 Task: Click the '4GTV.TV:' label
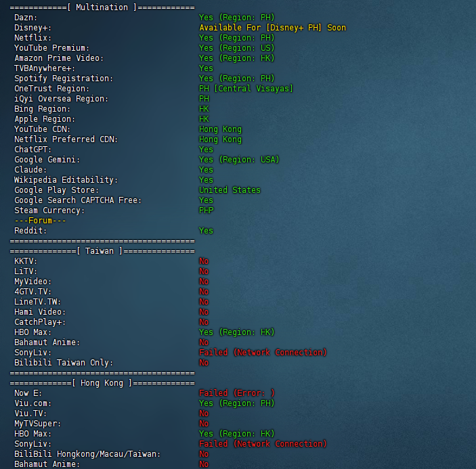(33, 292)
